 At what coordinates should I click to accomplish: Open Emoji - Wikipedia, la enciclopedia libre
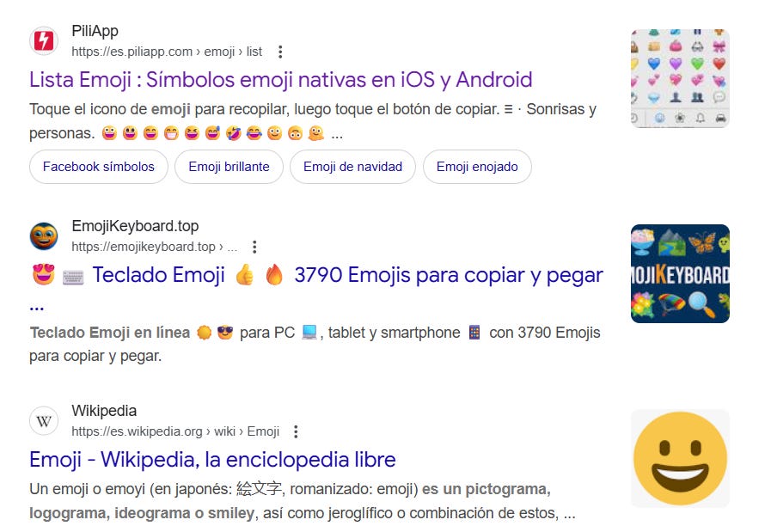(x=212, y=459)
